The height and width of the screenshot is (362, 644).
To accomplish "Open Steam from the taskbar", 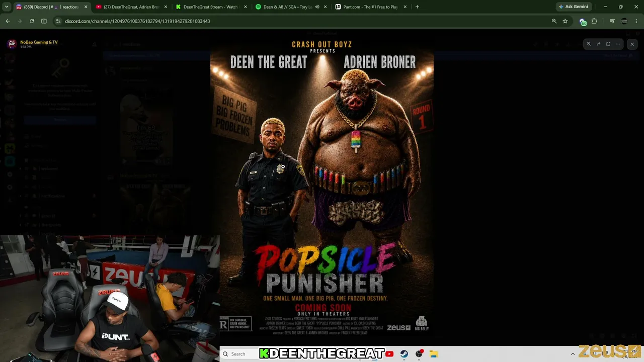I will click(404, 354).
